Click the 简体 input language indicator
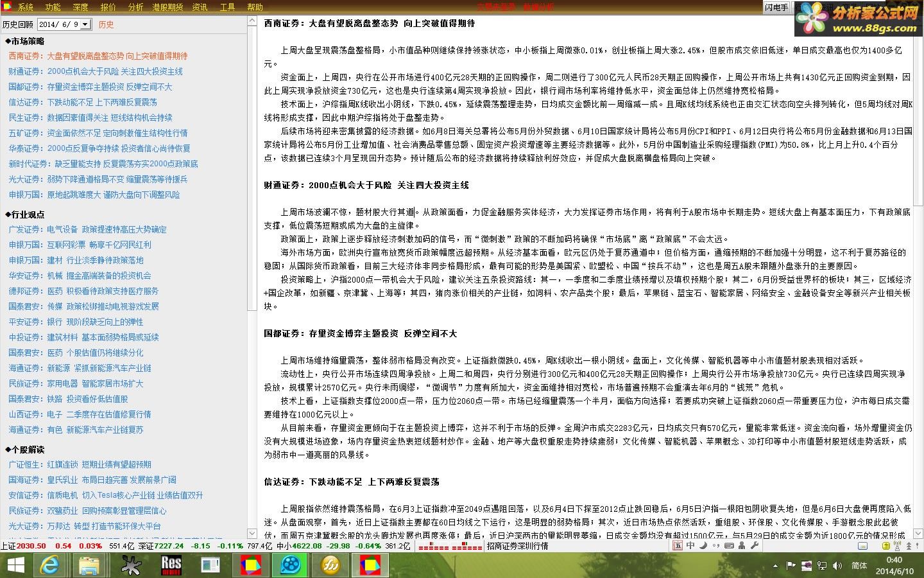924x578 pixels. [x=859, y=565]
